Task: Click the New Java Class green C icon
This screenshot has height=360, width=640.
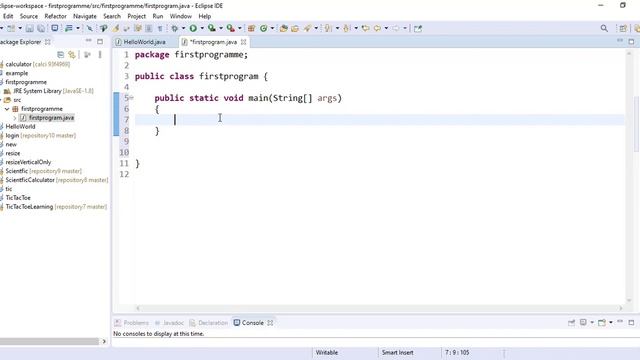Action: [264, 28]
